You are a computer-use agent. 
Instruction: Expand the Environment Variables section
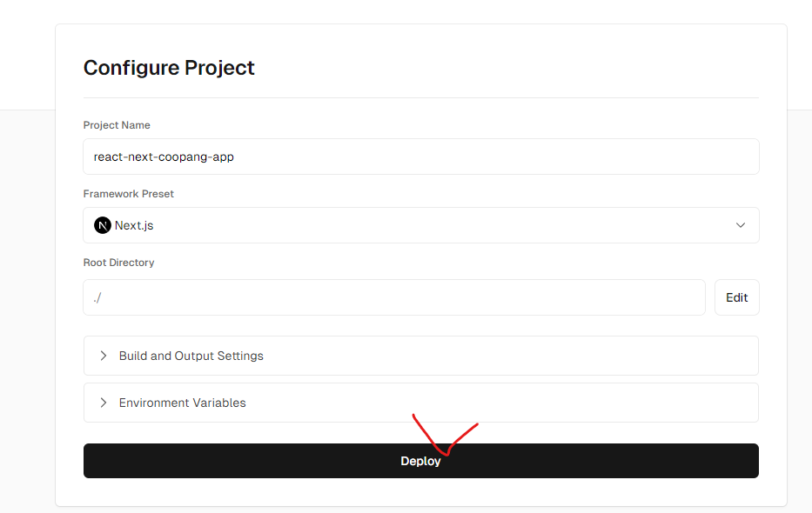click(421, 403)
